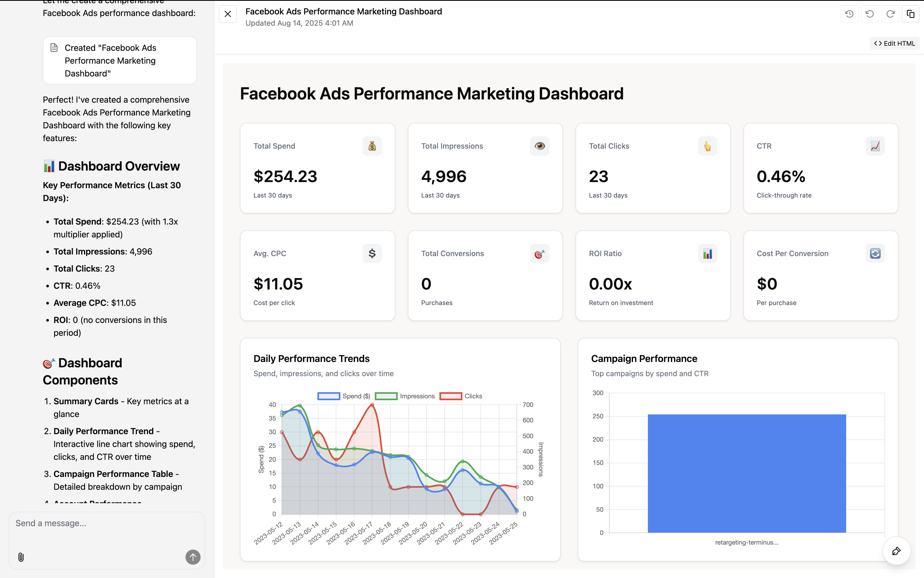This screenshot has width=924, height=578.
Task: Click the 0.46% CTR value
Action: [x=781, y=176]
